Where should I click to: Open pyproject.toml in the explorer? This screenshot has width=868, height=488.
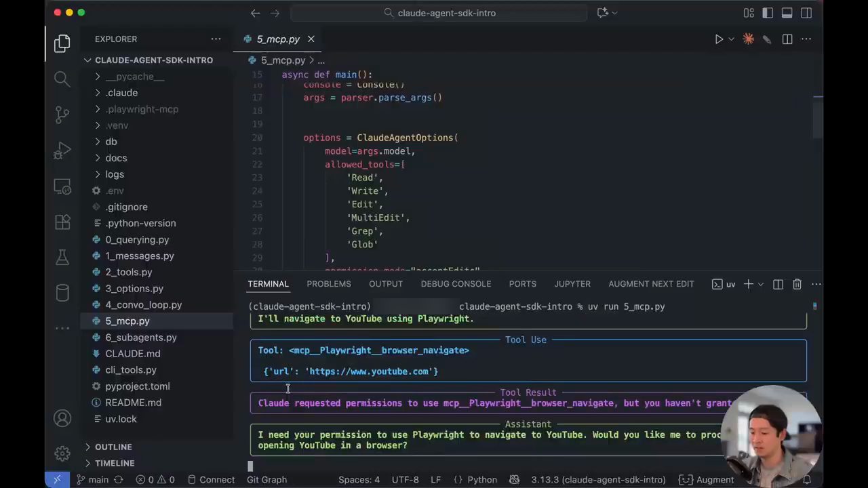(x=137, y=386)
